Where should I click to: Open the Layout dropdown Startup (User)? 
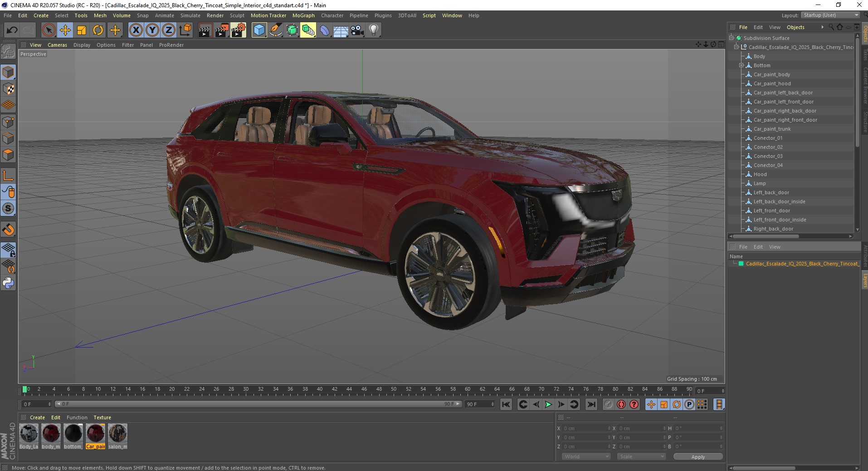(x=830, y=15)
